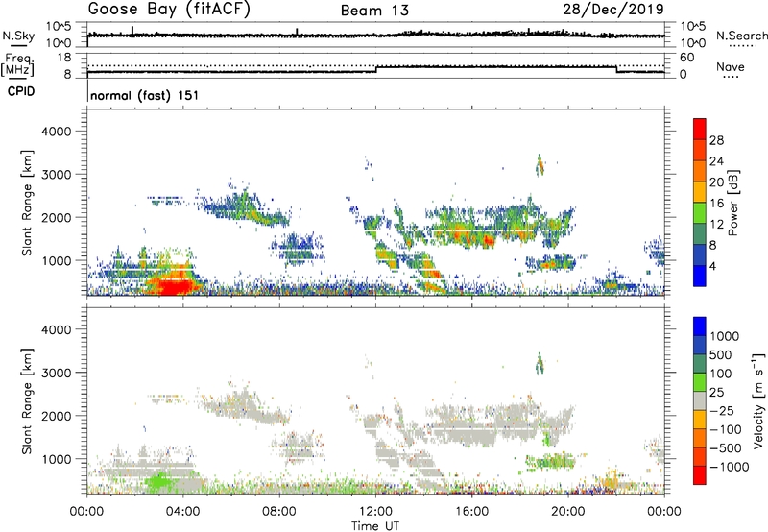
Task: Click the 'normal (fast) 151' text
Action: point(145,95)
